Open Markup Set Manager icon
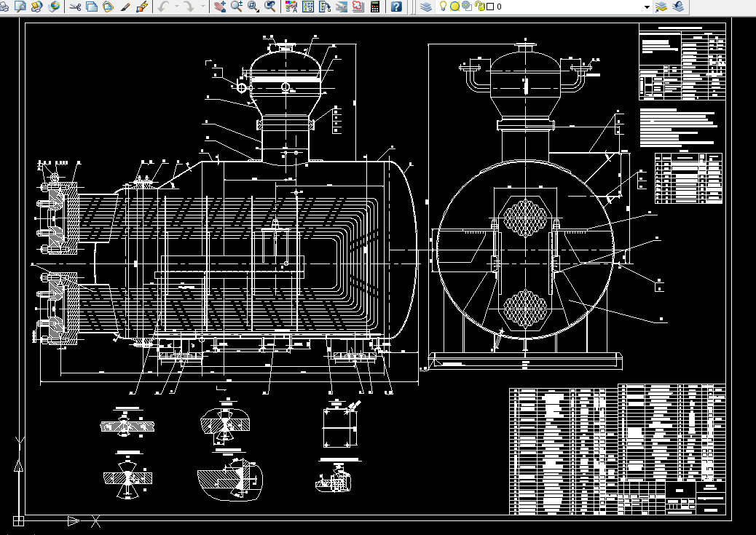 (358, 7)
